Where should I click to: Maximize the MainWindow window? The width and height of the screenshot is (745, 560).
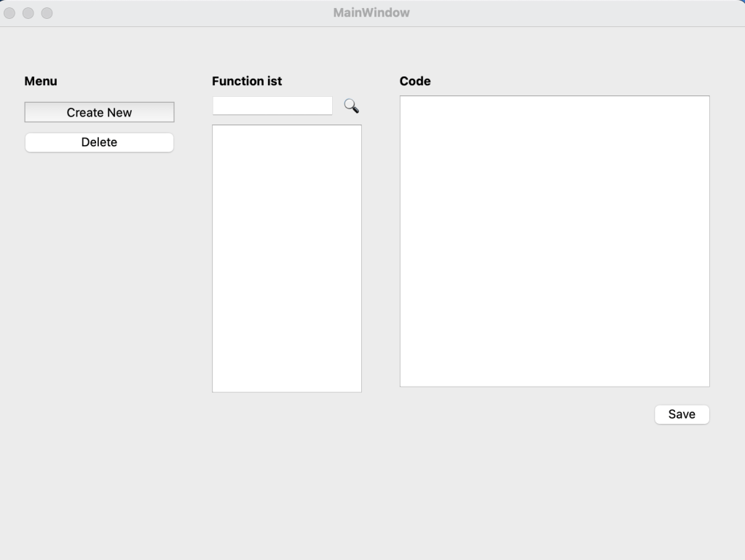pos(47,13)
